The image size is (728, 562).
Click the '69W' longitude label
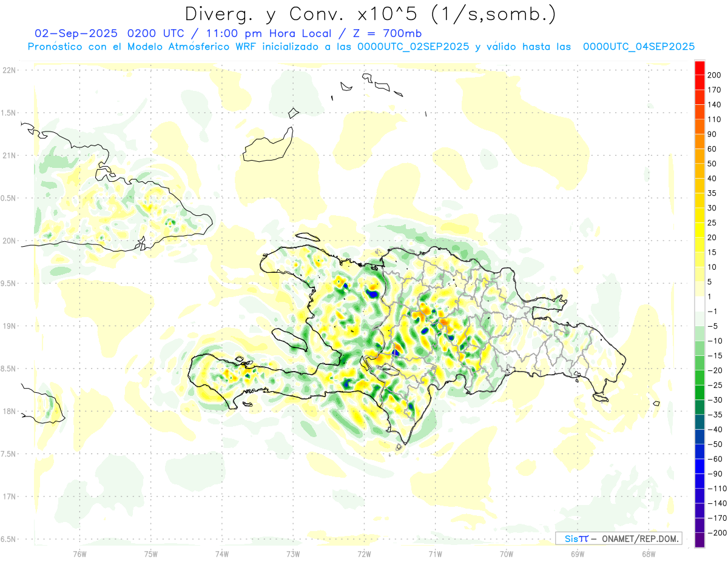[578, 554]
